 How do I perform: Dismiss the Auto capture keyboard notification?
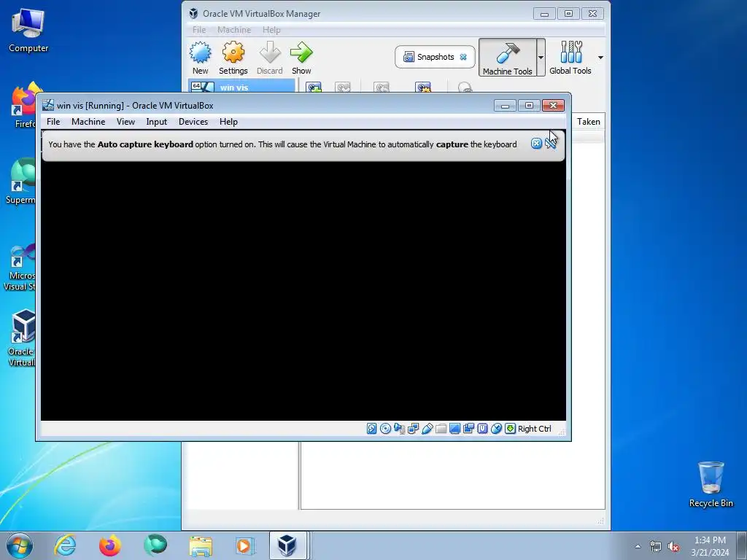(536, 144)
